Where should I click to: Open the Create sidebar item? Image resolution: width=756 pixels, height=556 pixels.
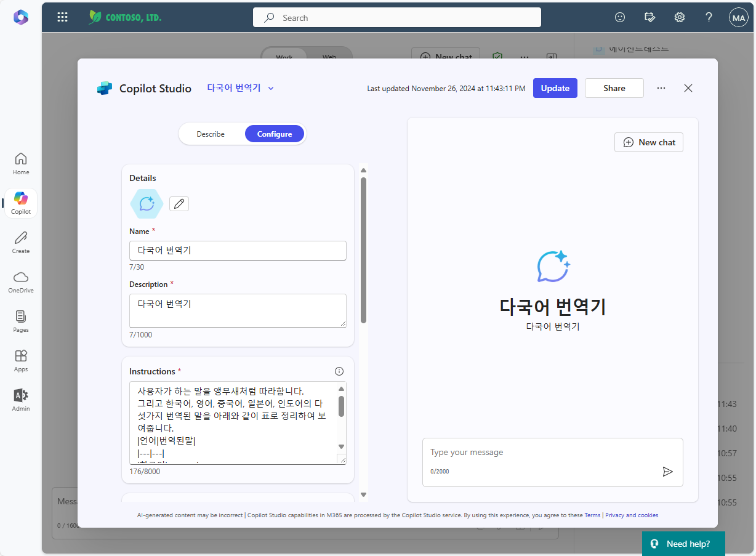click(21, 243)
